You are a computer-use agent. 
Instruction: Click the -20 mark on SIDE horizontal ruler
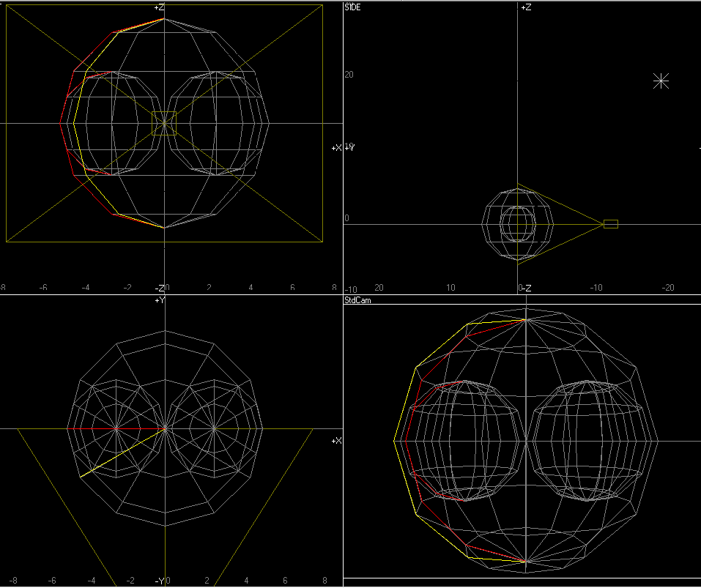(x=668, y=289)
